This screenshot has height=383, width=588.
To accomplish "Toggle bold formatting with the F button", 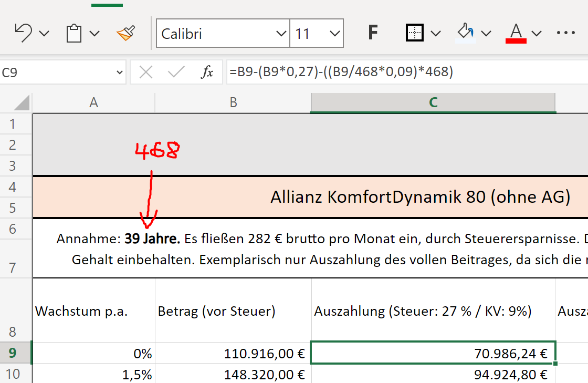I will [x=373, y=33].
